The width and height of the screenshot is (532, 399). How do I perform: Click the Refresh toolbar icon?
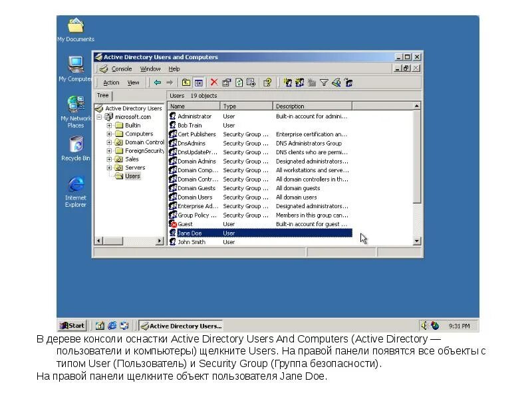[239, 82]
